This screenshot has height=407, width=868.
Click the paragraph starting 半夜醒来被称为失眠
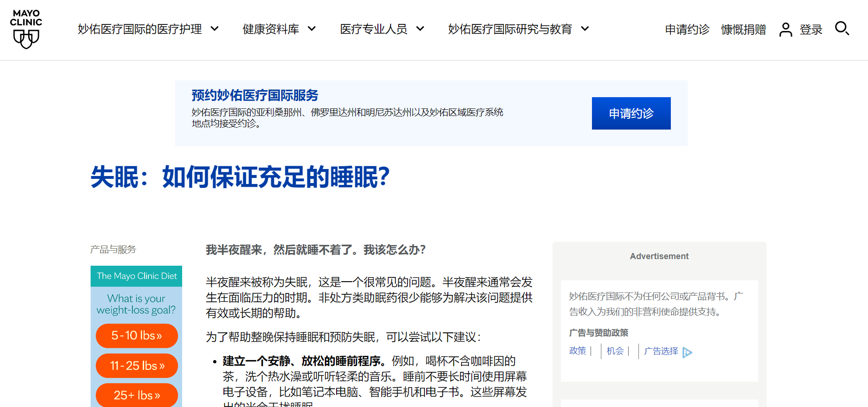(369, 298)
